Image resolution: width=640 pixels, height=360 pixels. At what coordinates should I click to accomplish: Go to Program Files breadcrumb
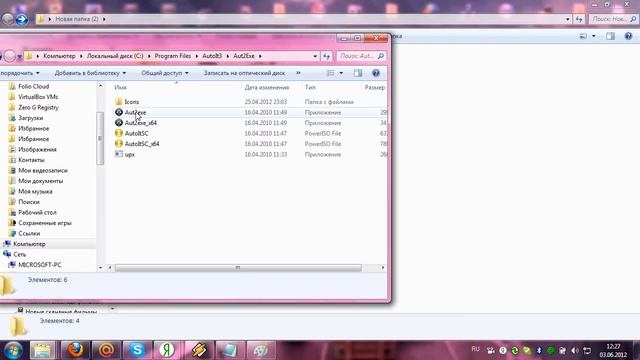173,56
